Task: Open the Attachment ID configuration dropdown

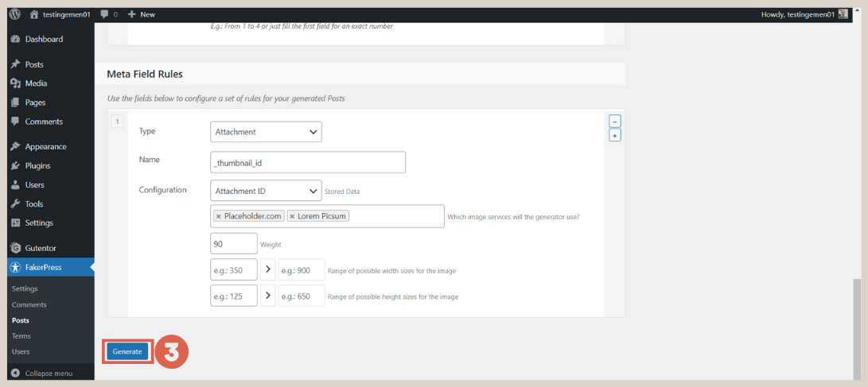Action: coord(266,191)
